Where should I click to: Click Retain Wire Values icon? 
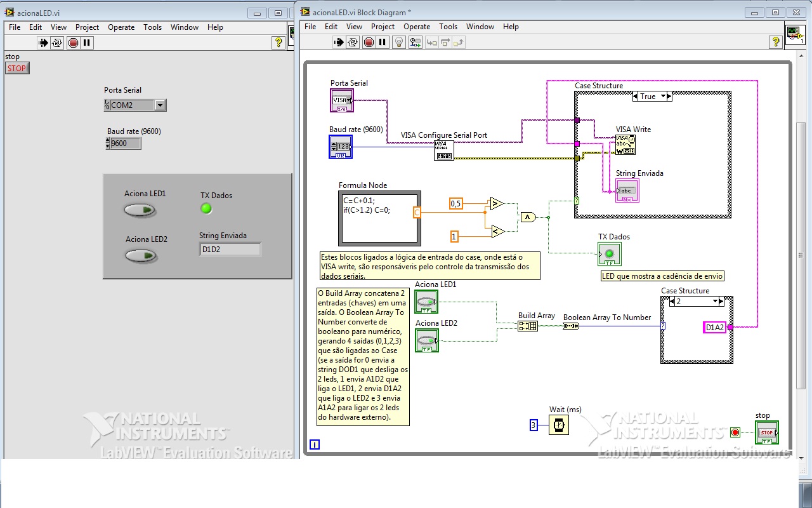pyautogui.click(x=416, y=43)
